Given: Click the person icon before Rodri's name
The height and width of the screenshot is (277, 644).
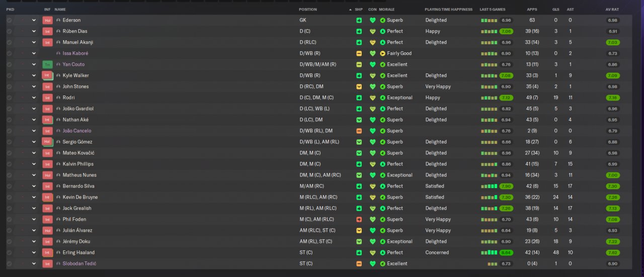Looking at the screenshot, I should [58, 98].
